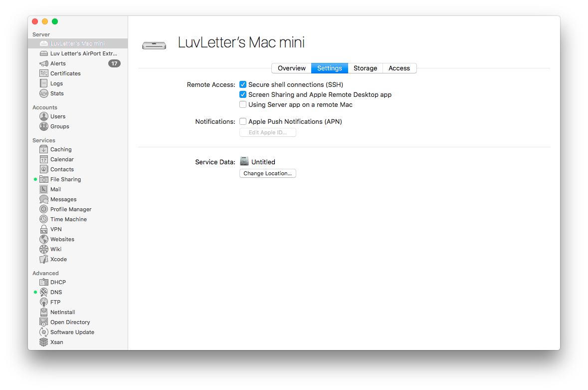Select the Time Machine icon
This screenshot has width=588, height=390.
click(44, 219)
